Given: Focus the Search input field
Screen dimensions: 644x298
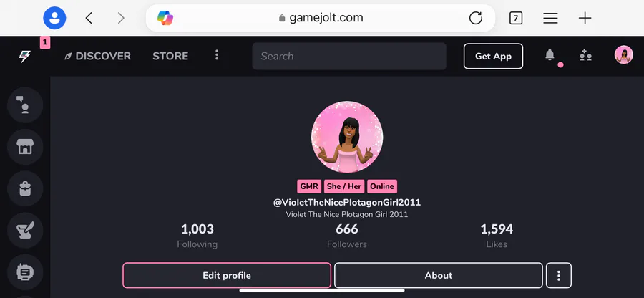Looking at the screenshot, I should click(x=349, y=57).
